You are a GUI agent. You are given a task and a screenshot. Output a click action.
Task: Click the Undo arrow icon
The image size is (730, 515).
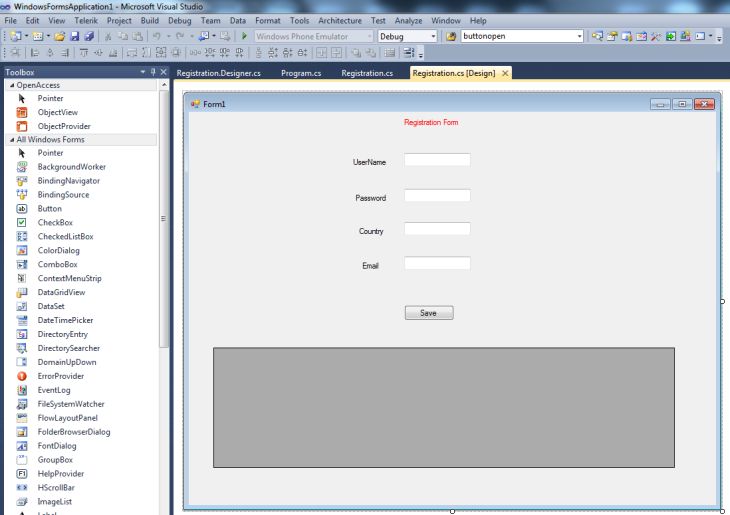click(157, 36)
